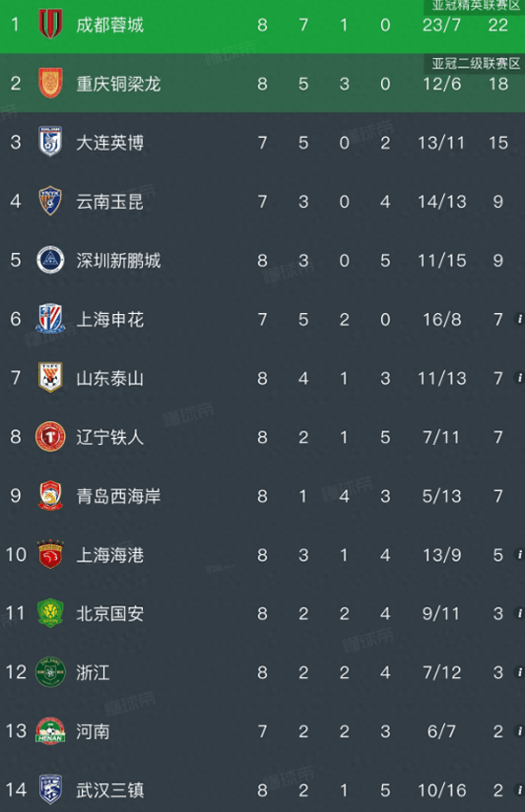Tap info icon on 武汉三镇 row
This screenshot has width=525, height=812.
pyautogui.click(x=519, y=790)
